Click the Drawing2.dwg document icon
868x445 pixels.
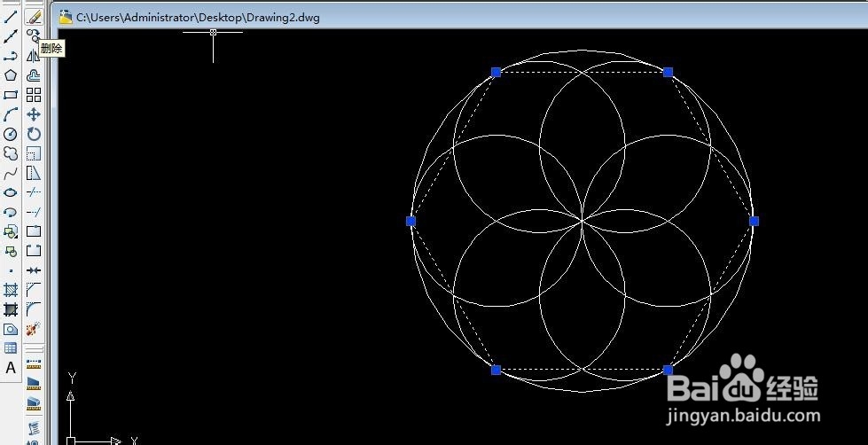pos(66,17)
